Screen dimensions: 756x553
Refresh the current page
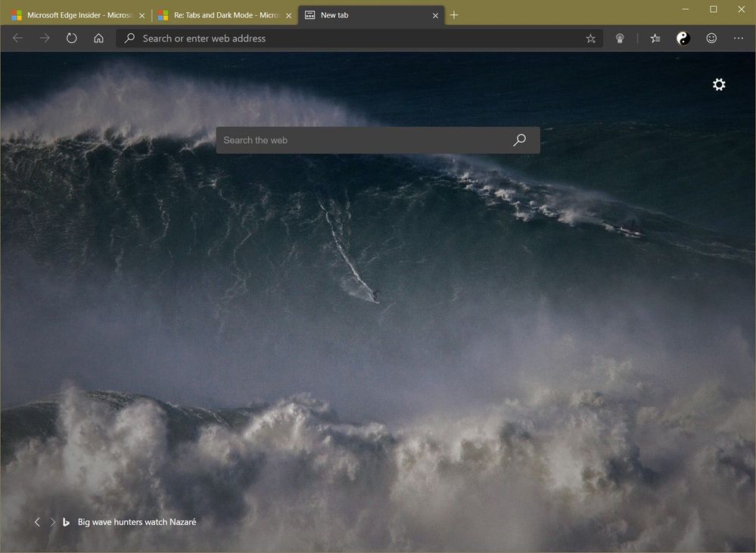click(x=71, y=38)
